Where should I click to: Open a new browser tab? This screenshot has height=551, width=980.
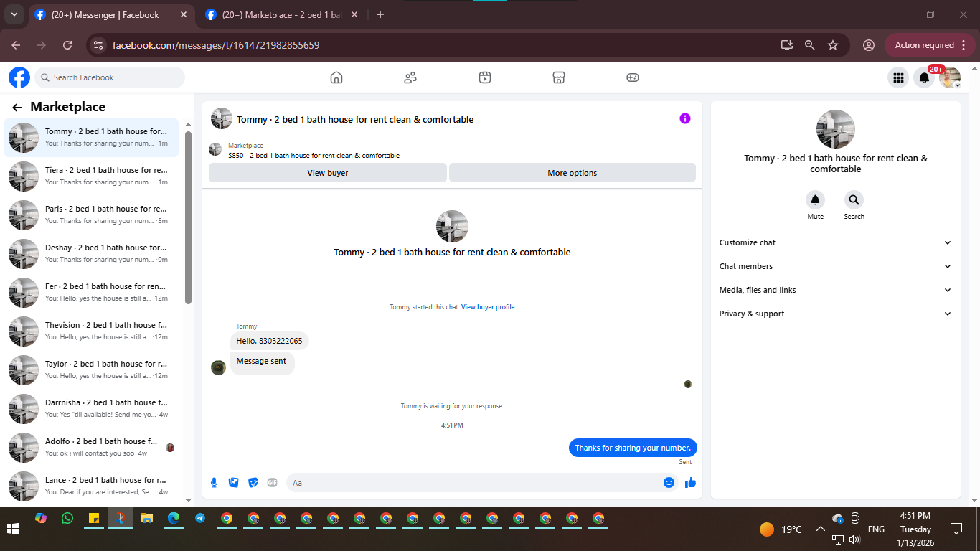pyautogui.click(x=380, y=14)
